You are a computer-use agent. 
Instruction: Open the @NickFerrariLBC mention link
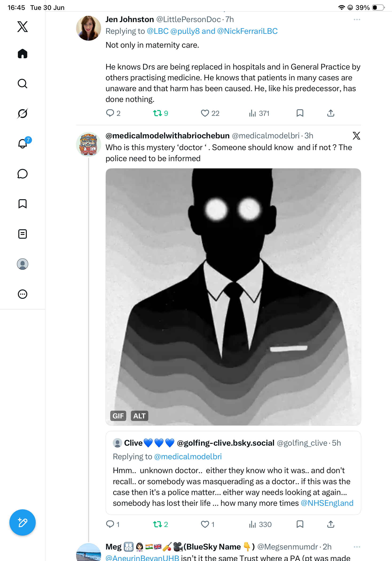(247, 31)
